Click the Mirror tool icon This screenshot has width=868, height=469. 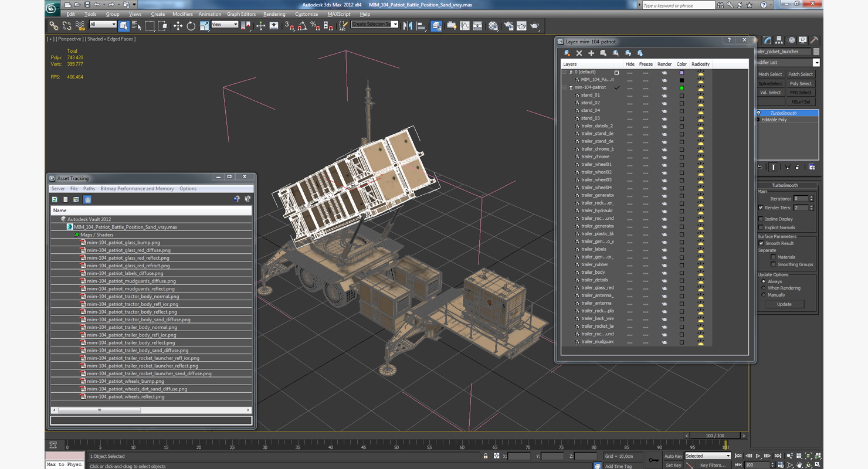coord(408,26)
